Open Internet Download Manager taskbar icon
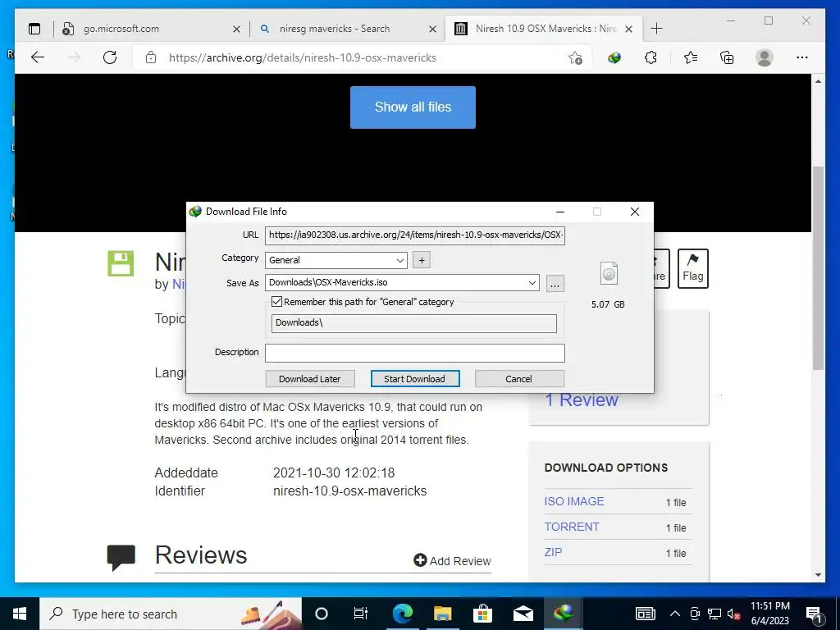 pos(563,614)
